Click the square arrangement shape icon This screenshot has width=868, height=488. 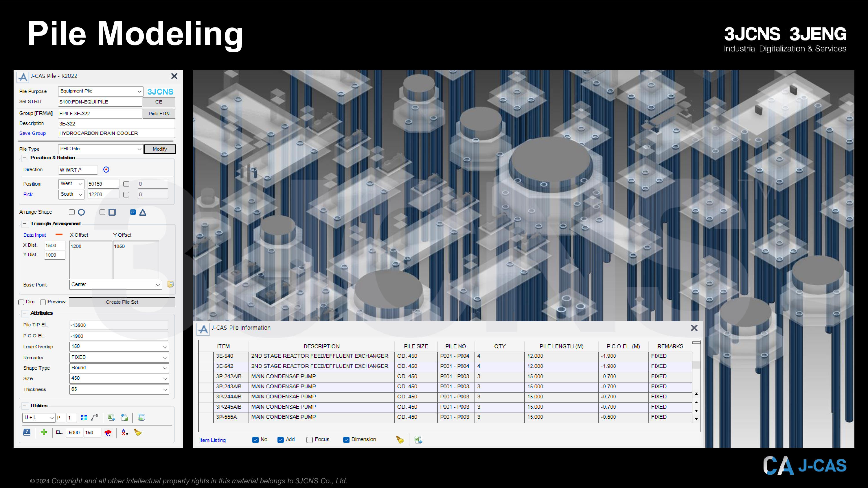[x=112, y=212]
